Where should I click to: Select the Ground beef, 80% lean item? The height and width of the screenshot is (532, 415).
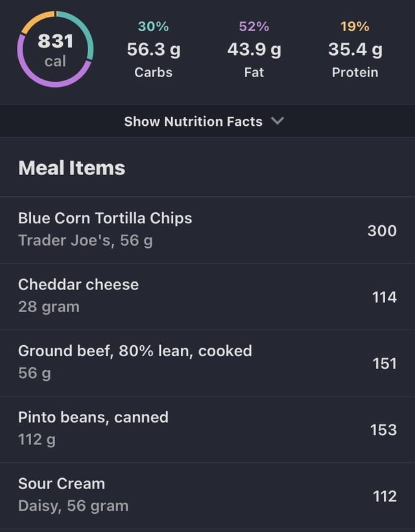tap(135, 351)
